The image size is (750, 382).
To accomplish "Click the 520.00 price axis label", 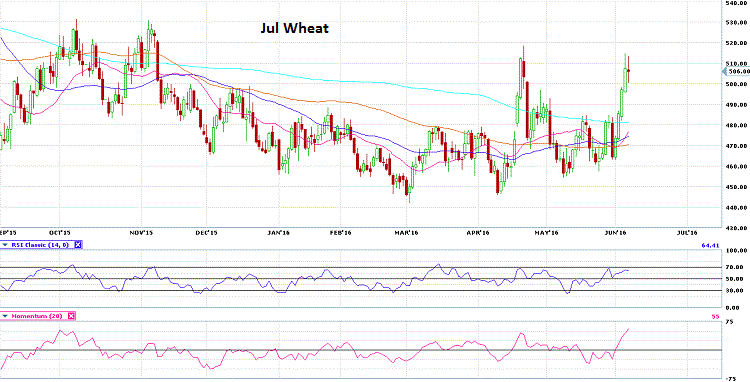I will point(737,43).
